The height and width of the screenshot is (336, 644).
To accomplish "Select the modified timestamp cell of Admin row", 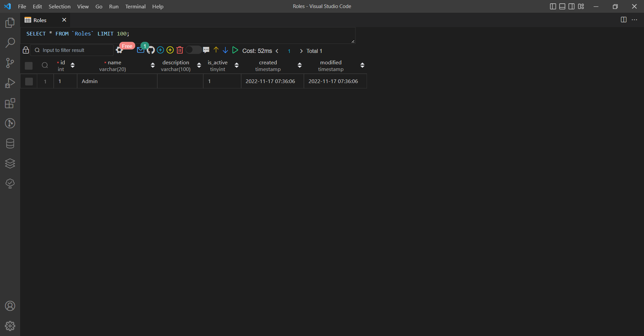I will point(335,81).
